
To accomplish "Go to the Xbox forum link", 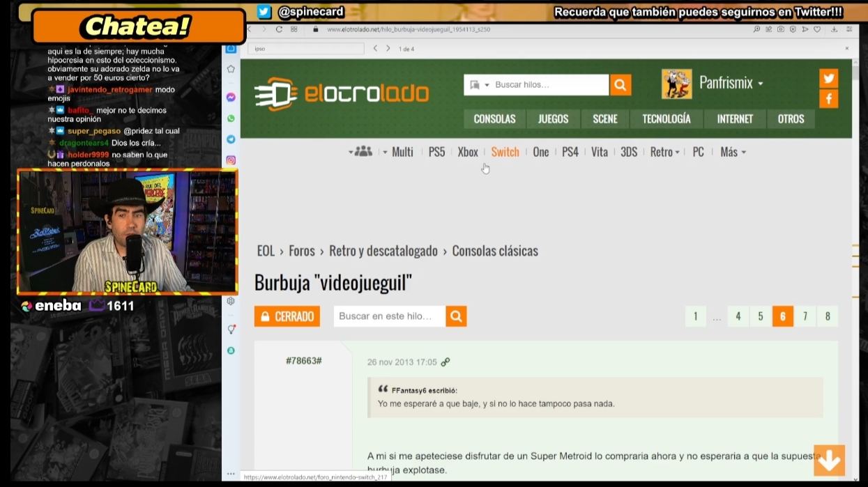I will tap(468, 152).
